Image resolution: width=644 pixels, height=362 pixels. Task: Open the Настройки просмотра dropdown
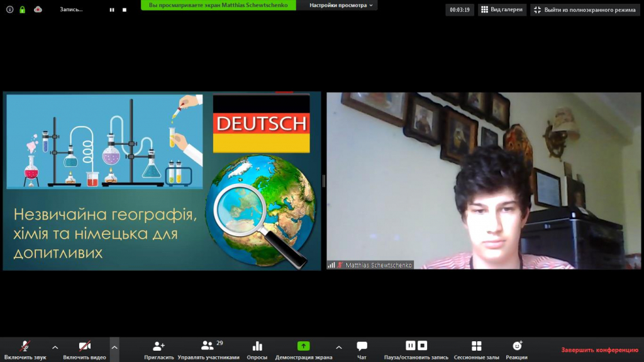tap(341, 5)
